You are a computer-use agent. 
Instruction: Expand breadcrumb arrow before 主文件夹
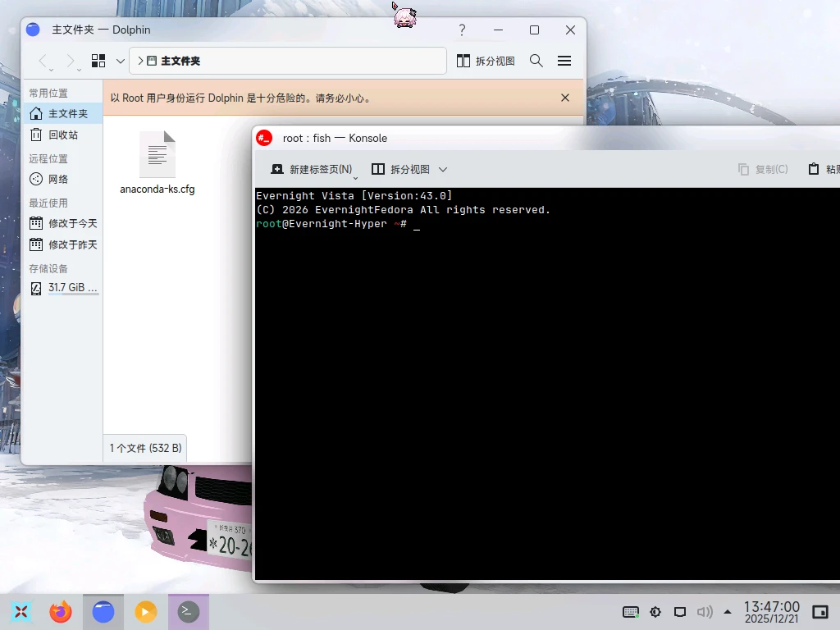[x=140, y=61]
